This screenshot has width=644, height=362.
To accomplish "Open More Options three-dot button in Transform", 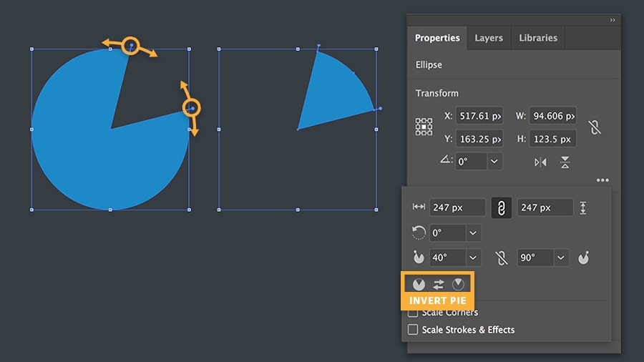I will 602,180.
